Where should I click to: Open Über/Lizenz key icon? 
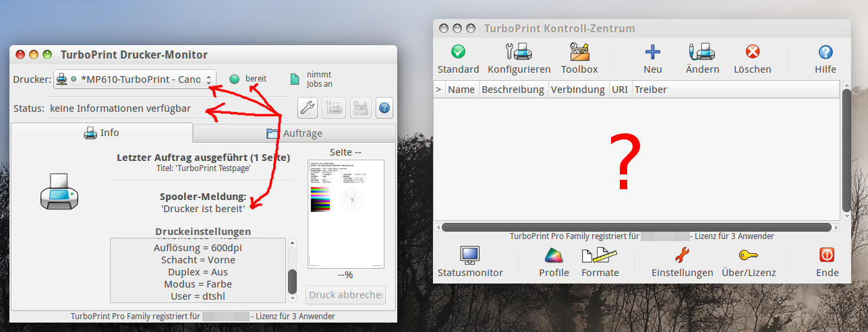748,256
